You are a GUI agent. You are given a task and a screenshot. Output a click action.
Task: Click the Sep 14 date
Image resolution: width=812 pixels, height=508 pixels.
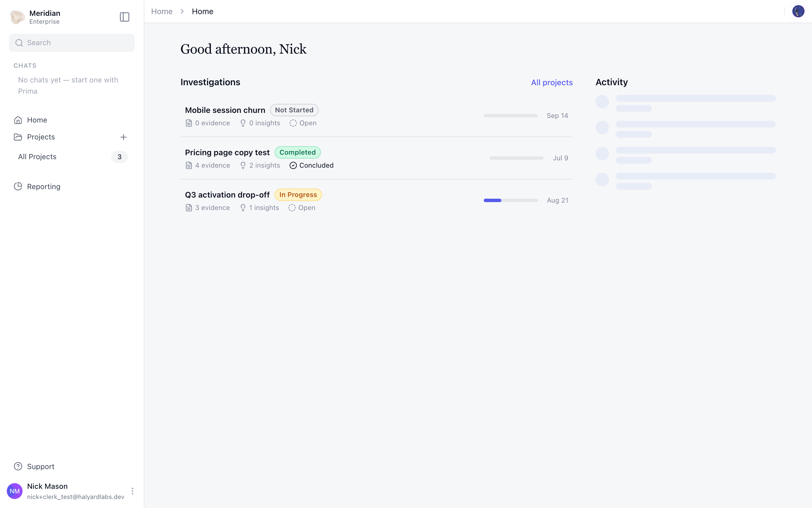[x=557, y=116]
